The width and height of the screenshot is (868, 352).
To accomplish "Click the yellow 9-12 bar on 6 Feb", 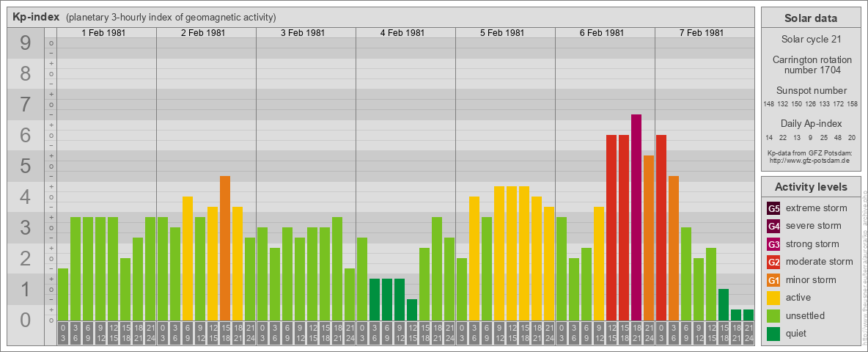I will [599, 264].
